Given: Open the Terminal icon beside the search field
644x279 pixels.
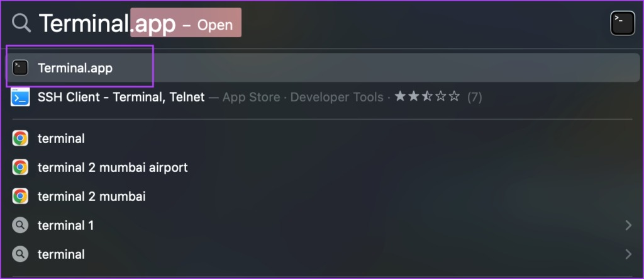Looking at the screenshot, I should [622, 23].
